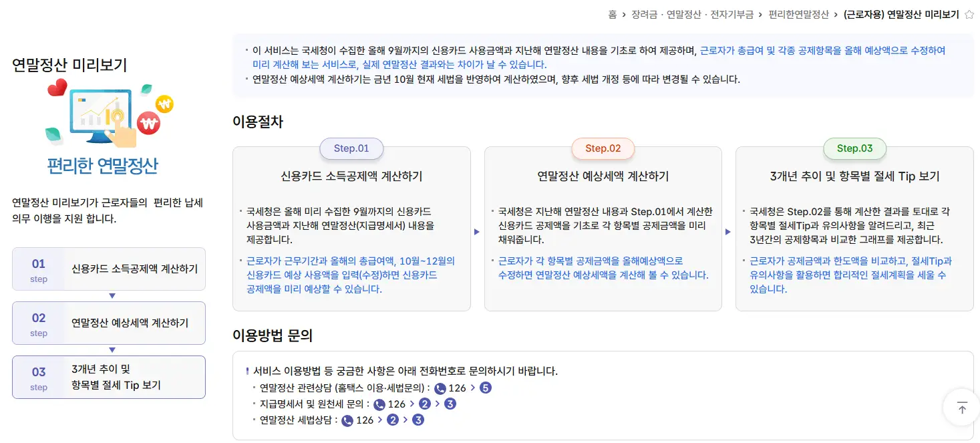
Task: Click the Step.03 badge above the tip panel
Action: click(x=854, y=148)
